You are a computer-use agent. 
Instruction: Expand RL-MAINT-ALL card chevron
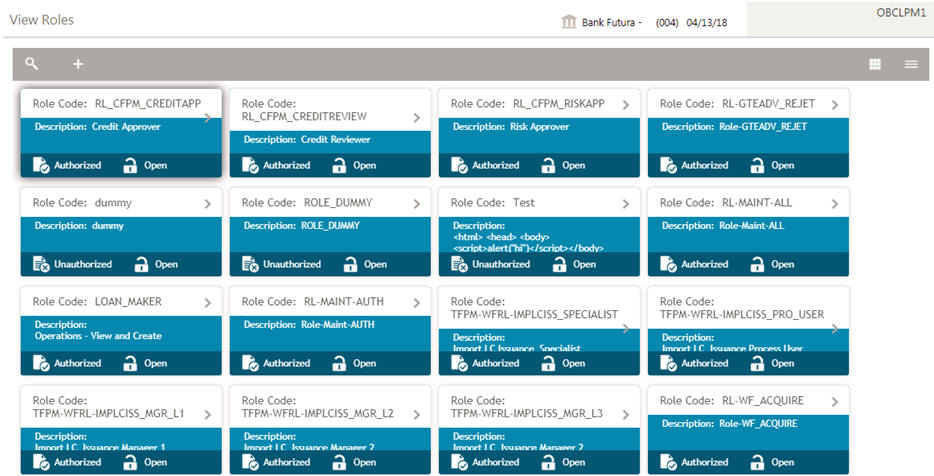point(835,204)
